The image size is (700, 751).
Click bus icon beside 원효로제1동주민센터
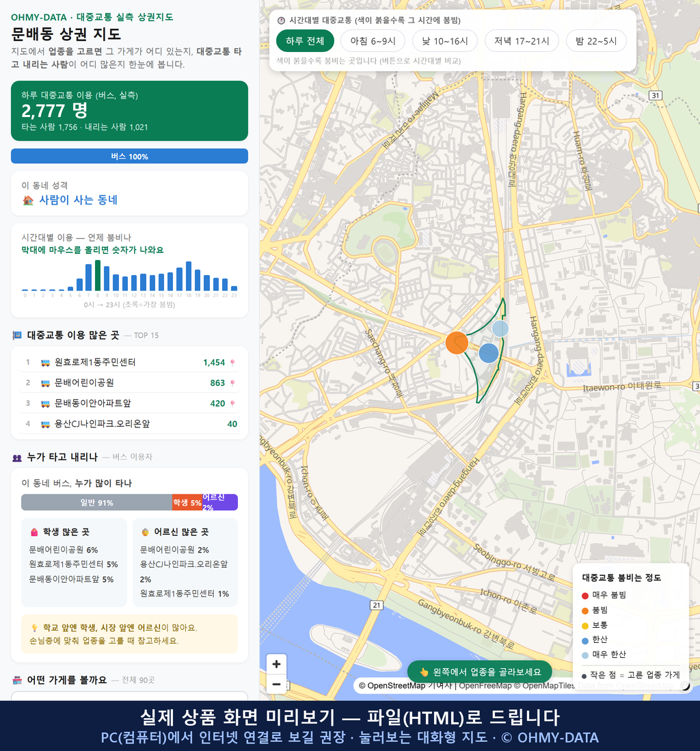coord(46,363)
